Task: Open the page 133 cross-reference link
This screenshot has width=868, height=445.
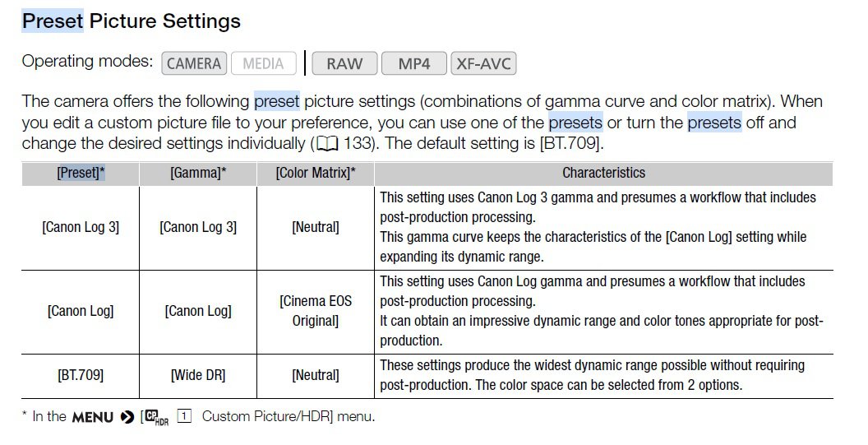Action: coord(358,143)
